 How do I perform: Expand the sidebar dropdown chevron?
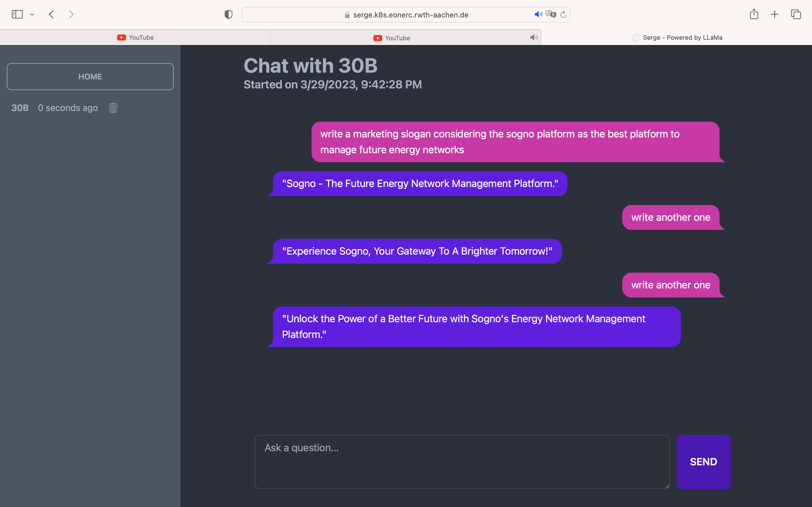[x=32, y=14]
